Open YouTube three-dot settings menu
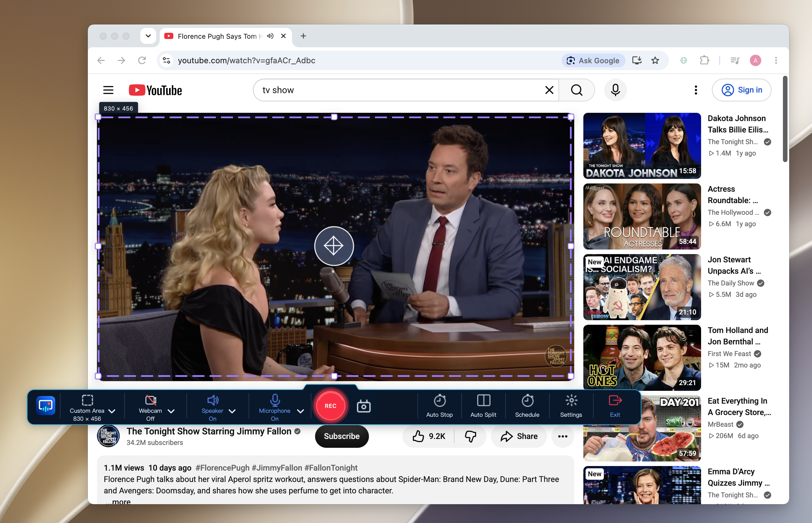This screenshot has height=523, width=812. coord(696,90)
